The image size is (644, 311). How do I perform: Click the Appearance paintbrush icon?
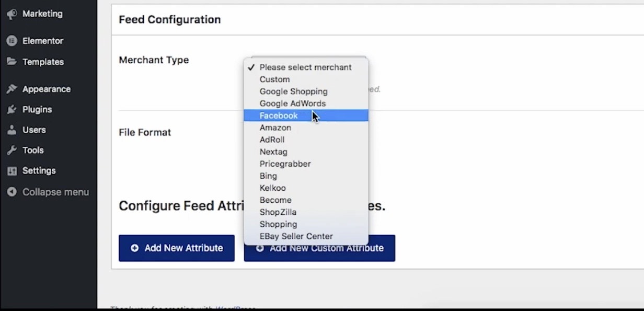pyautogui.click(x=11, y=89)
